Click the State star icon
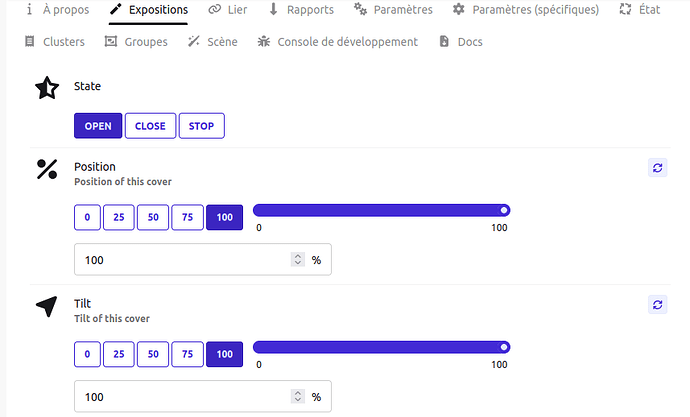This screenshot has height=417, width=690. [47, 88]
